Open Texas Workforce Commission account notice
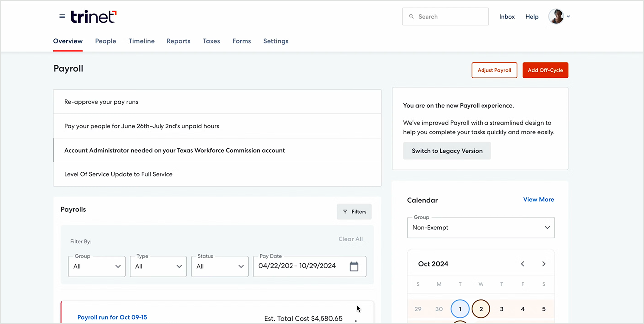 pyautogui.click(x=217, y=150)
